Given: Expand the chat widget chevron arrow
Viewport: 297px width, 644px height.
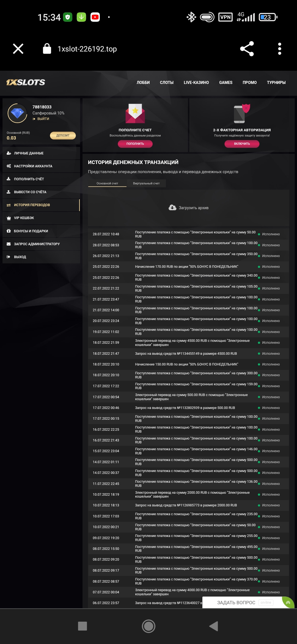Looking at the screenshot, I should (288, 602).
